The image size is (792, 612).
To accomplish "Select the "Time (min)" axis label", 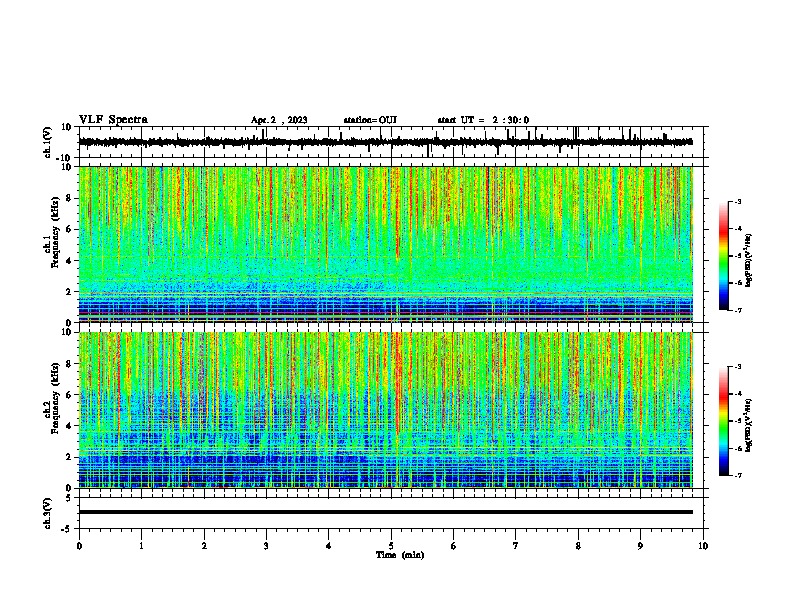I will [x=400, y=555].
